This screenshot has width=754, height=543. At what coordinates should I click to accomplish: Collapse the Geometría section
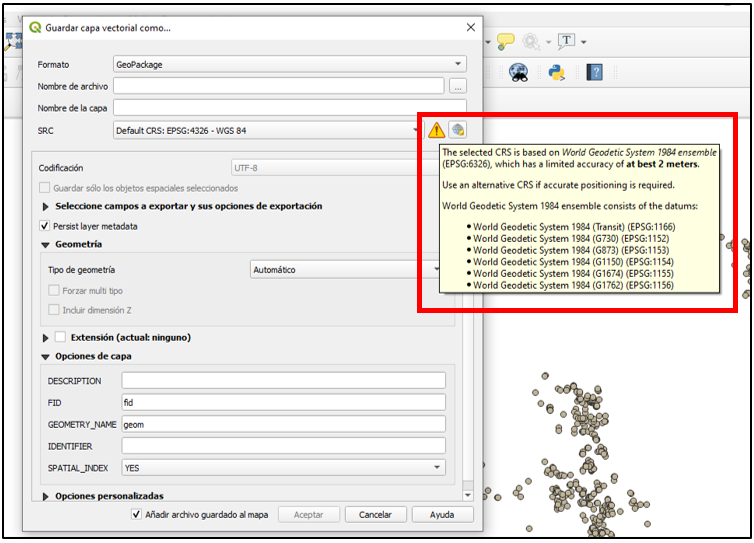point(46,245)
